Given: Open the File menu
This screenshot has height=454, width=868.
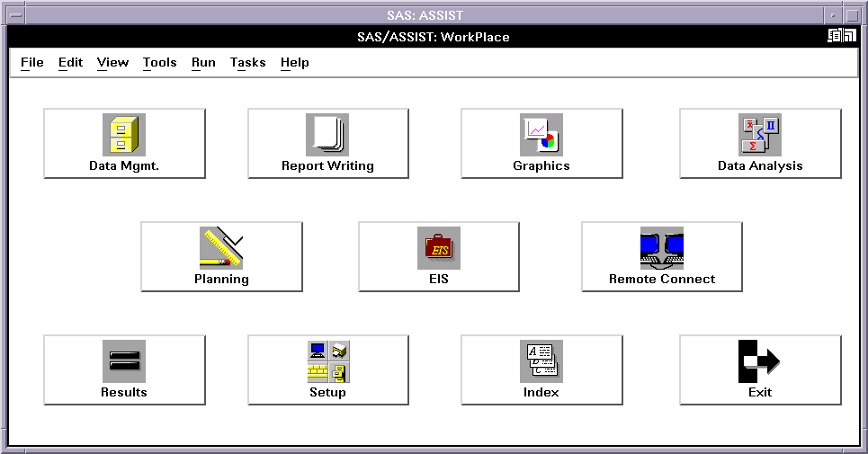Looking at the screenshot, I should 31,62.
